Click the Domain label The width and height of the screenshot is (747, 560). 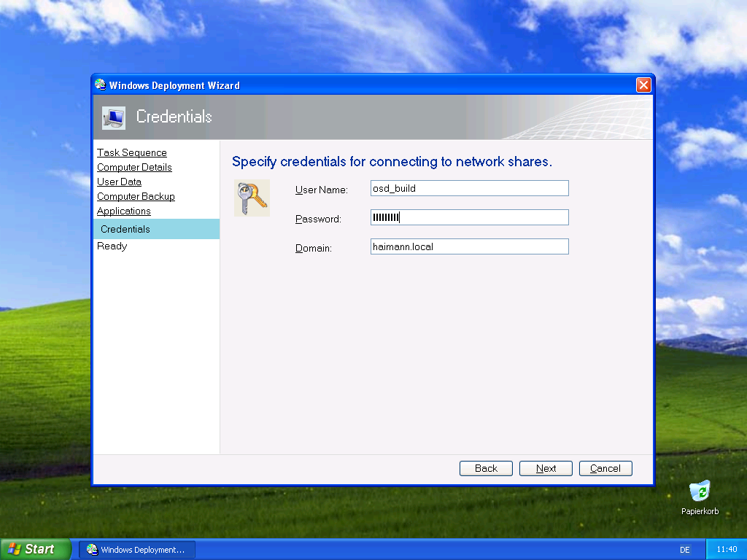[314, 248]
